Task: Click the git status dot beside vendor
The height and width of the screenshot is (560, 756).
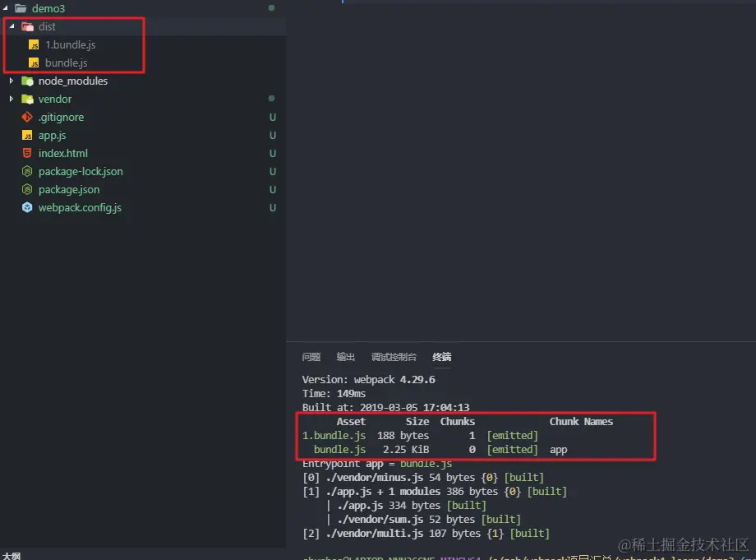Action: tap(271, 99)
